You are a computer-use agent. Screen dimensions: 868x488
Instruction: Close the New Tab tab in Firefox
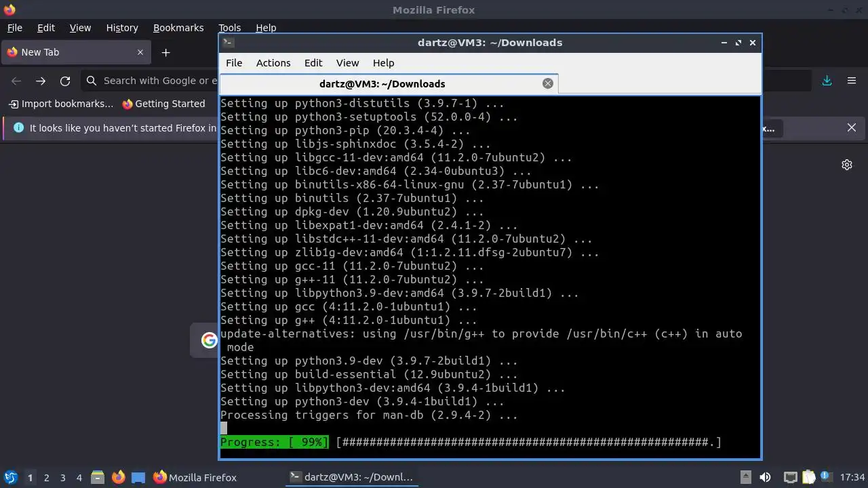(140, 52)
